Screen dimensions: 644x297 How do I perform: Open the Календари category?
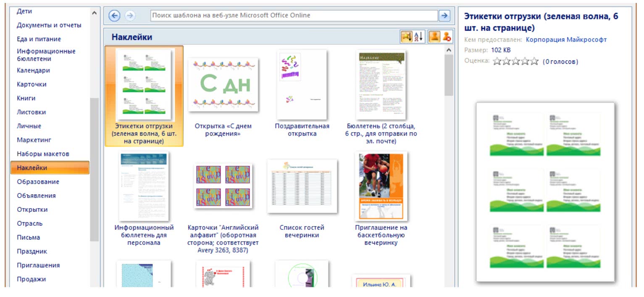(x=33, y=70)
